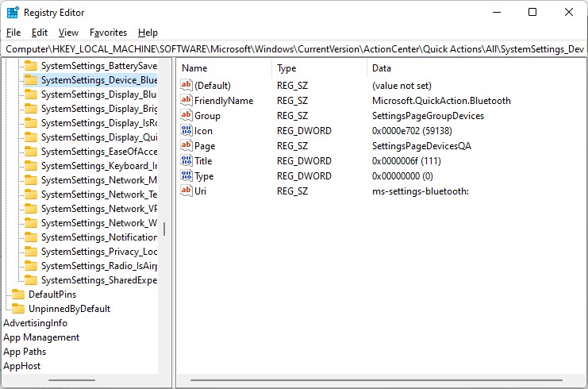Sort values by the Name column header
The height and width of the screenshot is (389, 588).
(222, 68)
